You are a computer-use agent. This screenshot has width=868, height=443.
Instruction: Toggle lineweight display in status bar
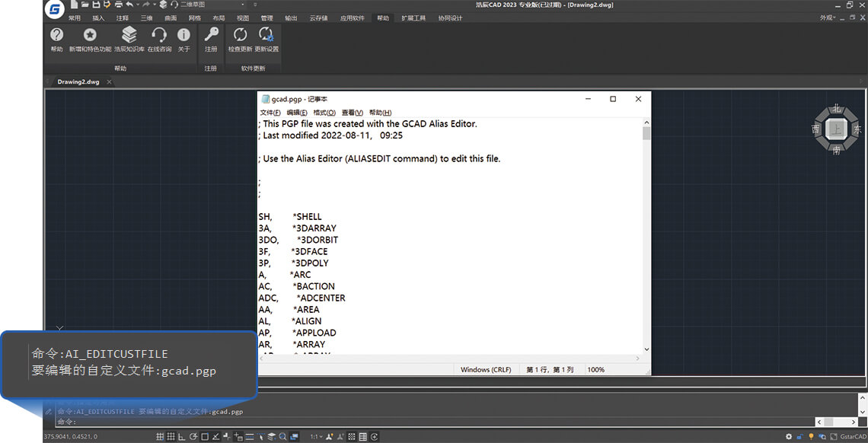(x=250, y=436)
